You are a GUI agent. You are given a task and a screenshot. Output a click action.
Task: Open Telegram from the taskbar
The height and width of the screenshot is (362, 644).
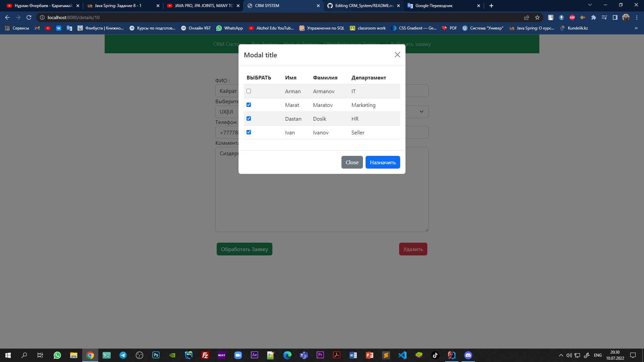pos(123,355)
